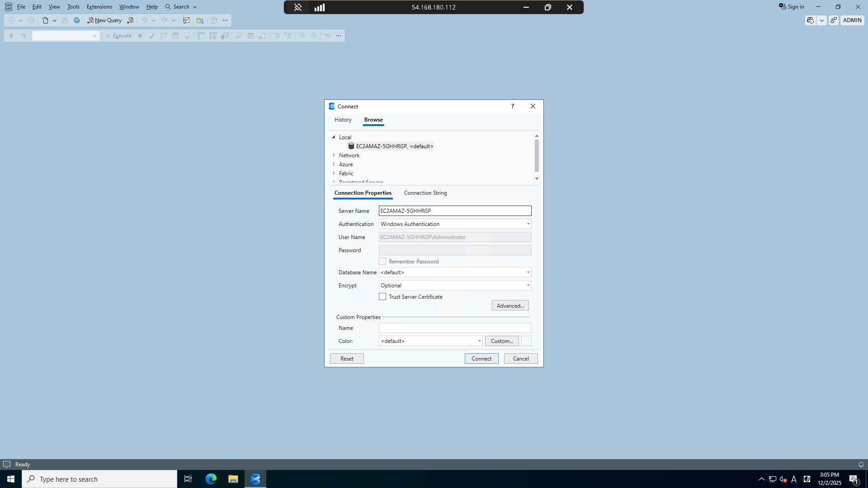This screenshot has height=488, width=868.
Task: Enable Trust Server Certificate checkbox
Action: 382,297
